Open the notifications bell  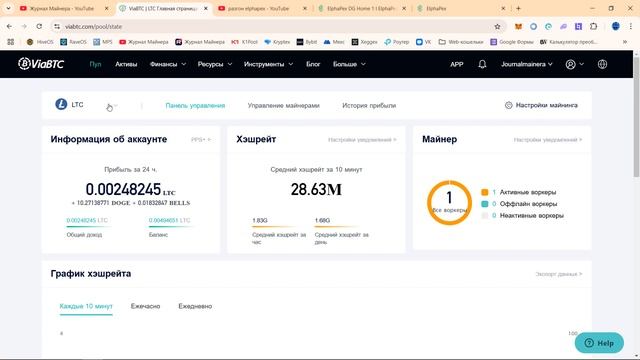(x=482, y=64)
